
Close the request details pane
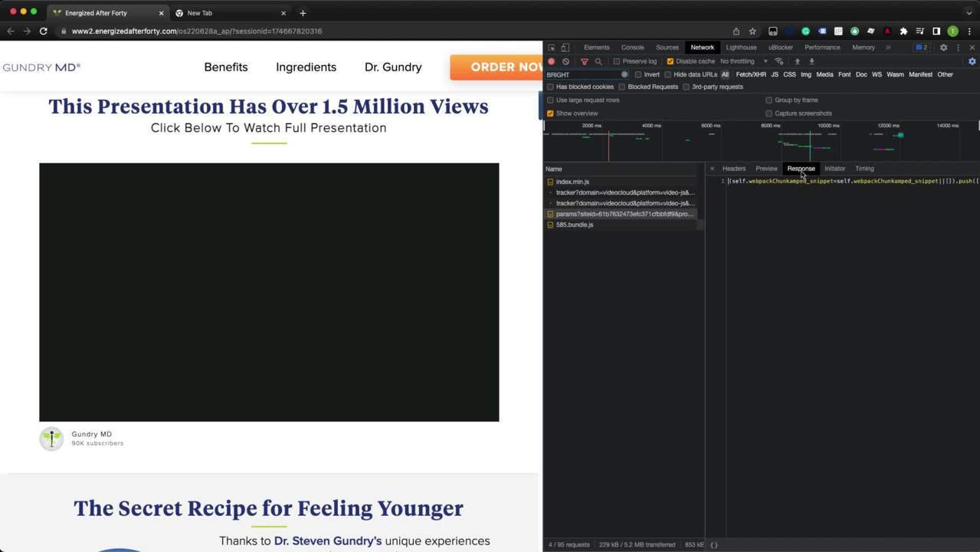point(712,169)
